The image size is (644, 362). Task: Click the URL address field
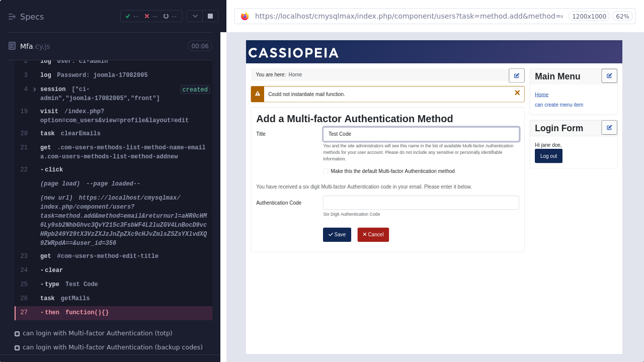pyautogui.click(x=408, y=16)
